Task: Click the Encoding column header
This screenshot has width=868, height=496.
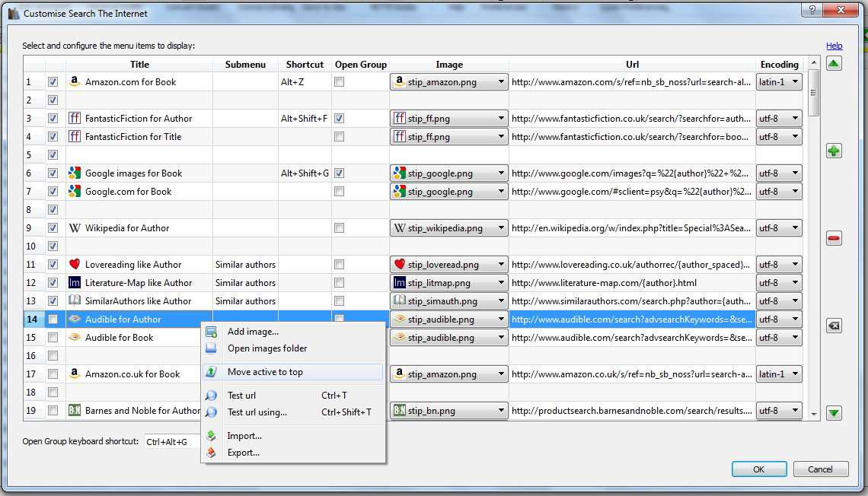Action: [x=780, y=64]
